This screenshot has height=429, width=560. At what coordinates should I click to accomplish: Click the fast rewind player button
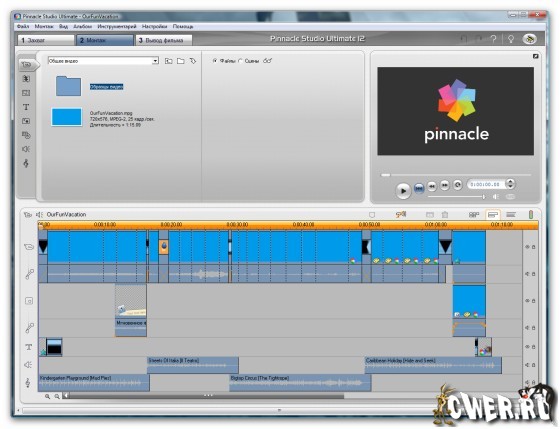tap(432, 186)
